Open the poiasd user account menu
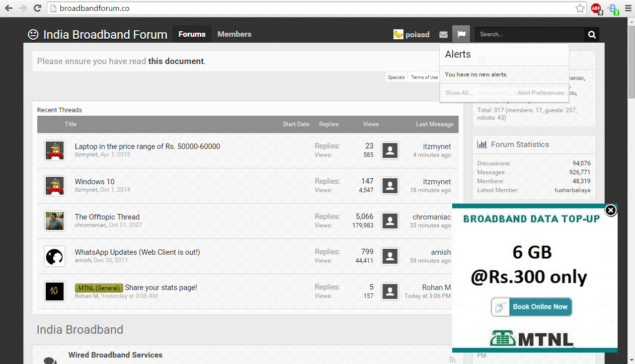635x364 pixels. pyautogui.click(x=411, y=34)
